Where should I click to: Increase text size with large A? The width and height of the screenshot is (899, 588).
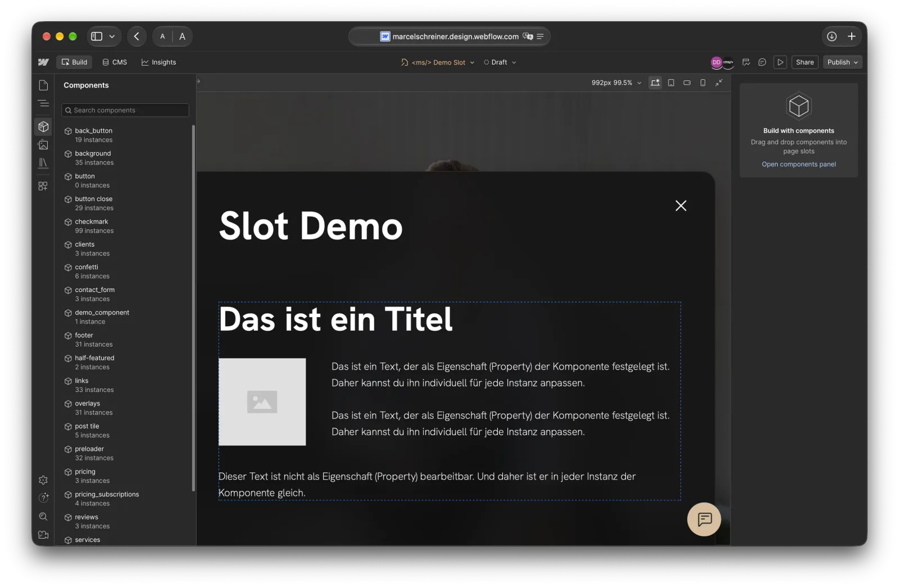[x=182, y=37]
